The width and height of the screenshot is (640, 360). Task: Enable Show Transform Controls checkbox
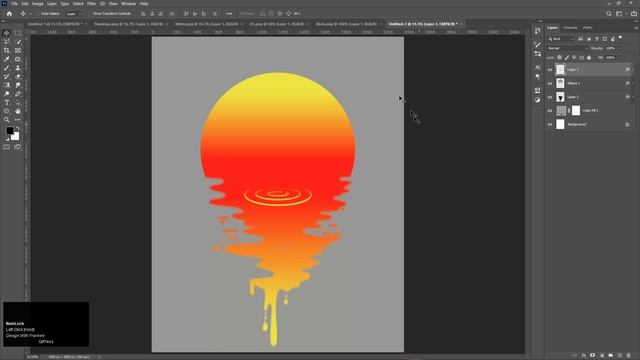90,13
